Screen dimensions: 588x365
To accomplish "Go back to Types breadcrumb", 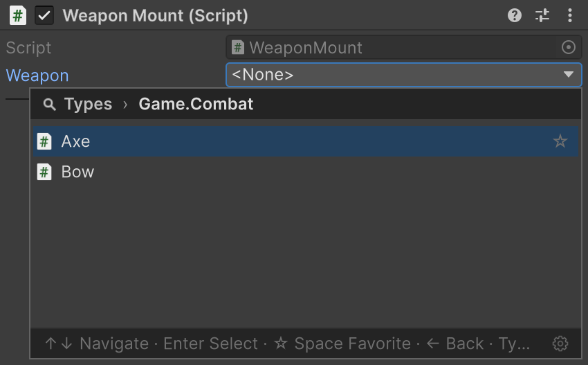I will 88,104.
